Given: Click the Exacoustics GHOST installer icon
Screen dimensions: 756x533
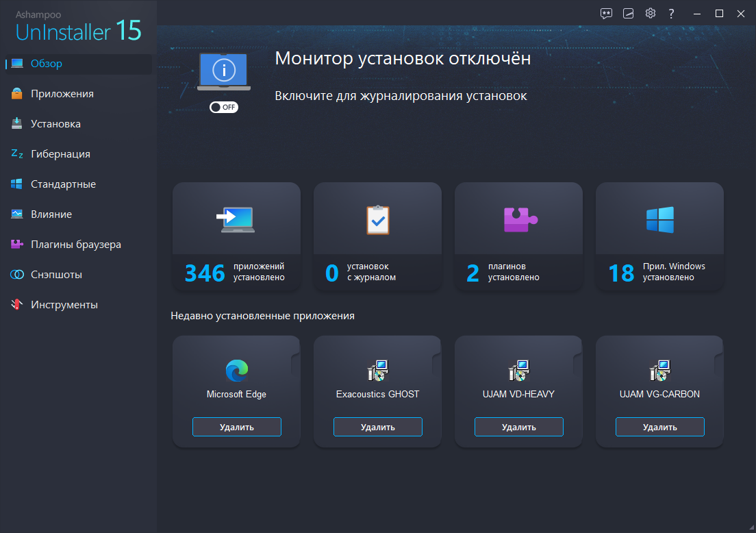Looking at the screenshot, I should 377,371.
